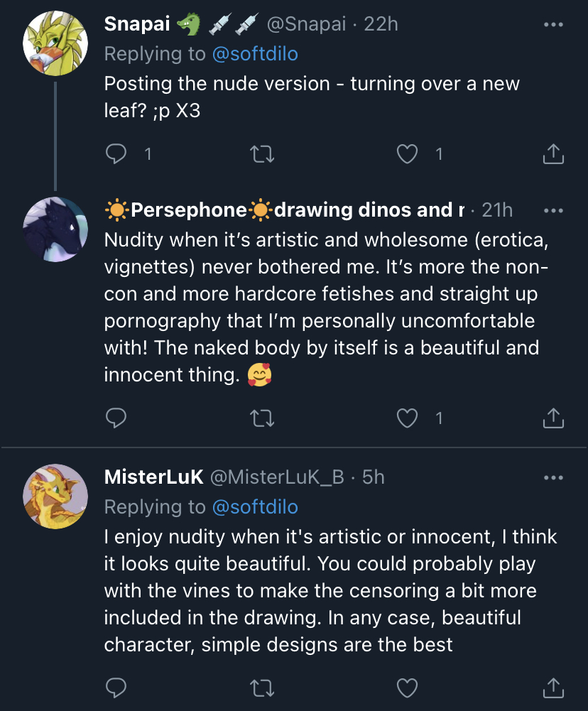This screenshot has height=711, width=588.
Task: Retweet Snapai's nude version reply
Action: tap(262, 154)
